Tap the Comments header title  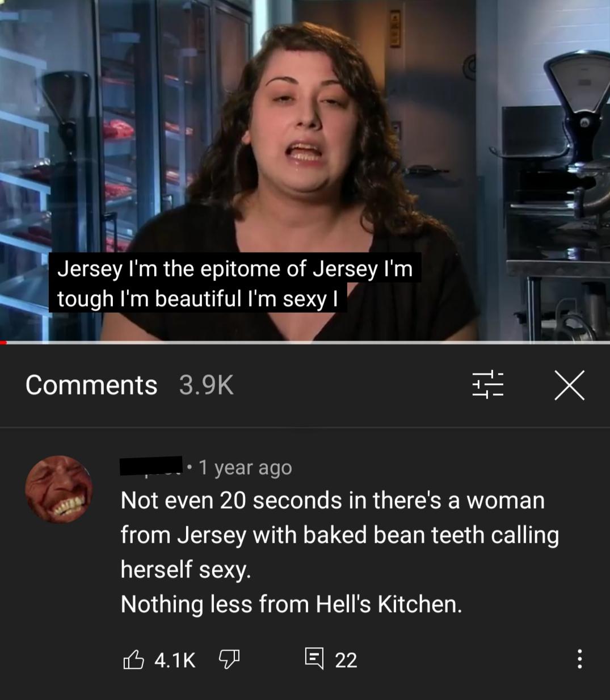(91, 385)
